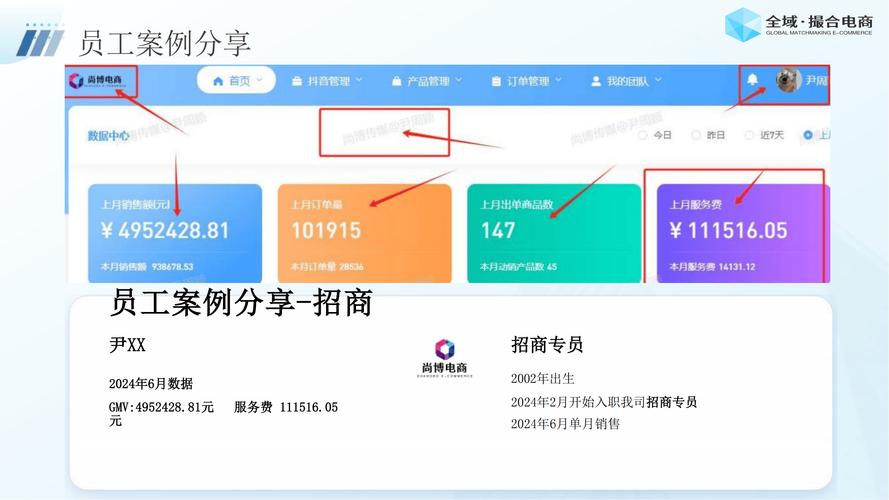Click the notification bell icon
The image size is (889, 500).
point(752,79)
